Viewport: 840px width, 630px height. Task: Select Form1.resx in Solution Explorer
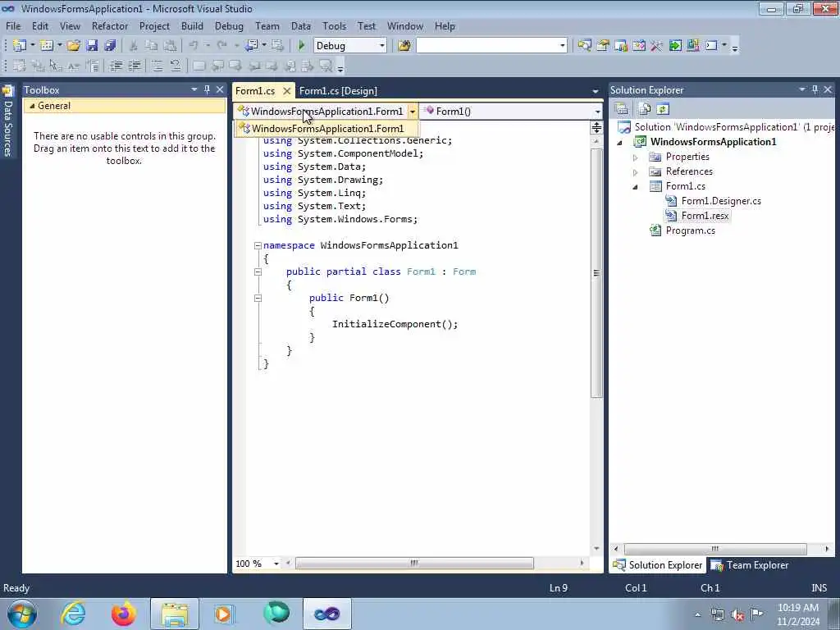click(x=705, y=216)
